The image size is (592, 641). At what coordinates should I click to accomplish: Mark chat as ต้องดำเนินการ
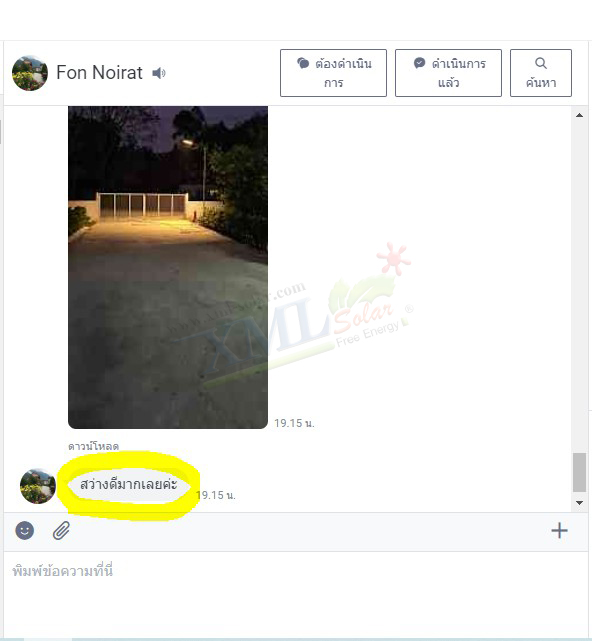tap(333, 73)
